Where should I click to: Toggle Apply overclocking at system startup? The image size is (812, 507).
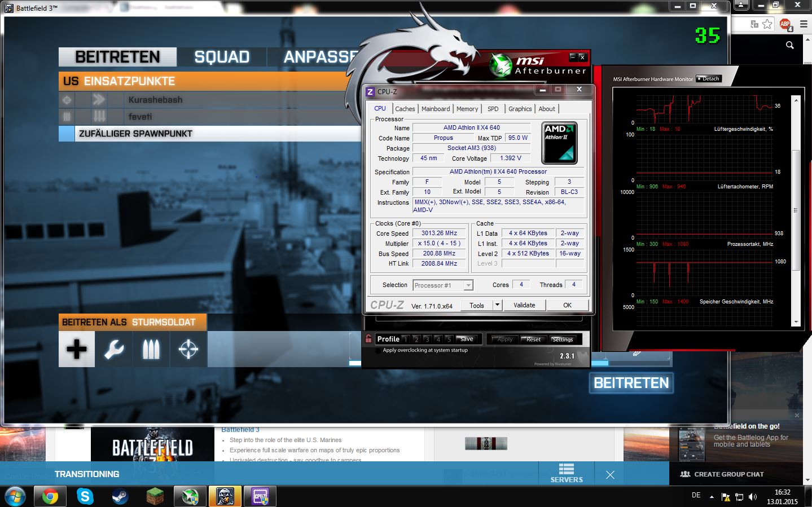(378, 350)
